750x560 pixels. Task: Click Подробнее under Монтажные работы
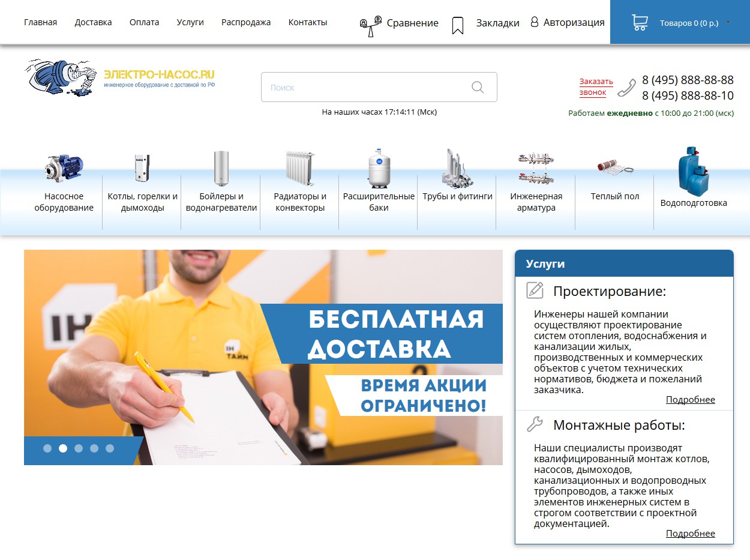tap(691, 534)
